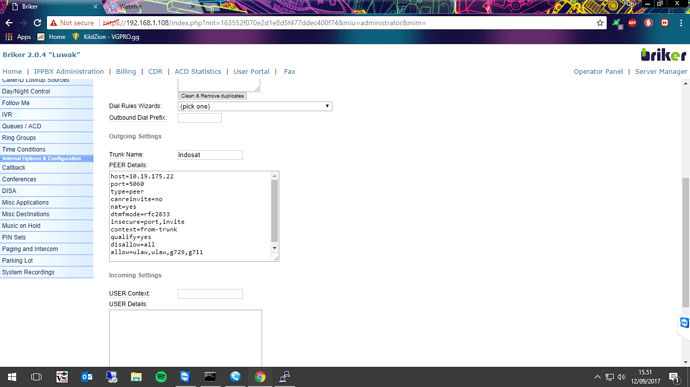
Task: Click the TeamViewer side panel icon
Action: pos(684,323)
